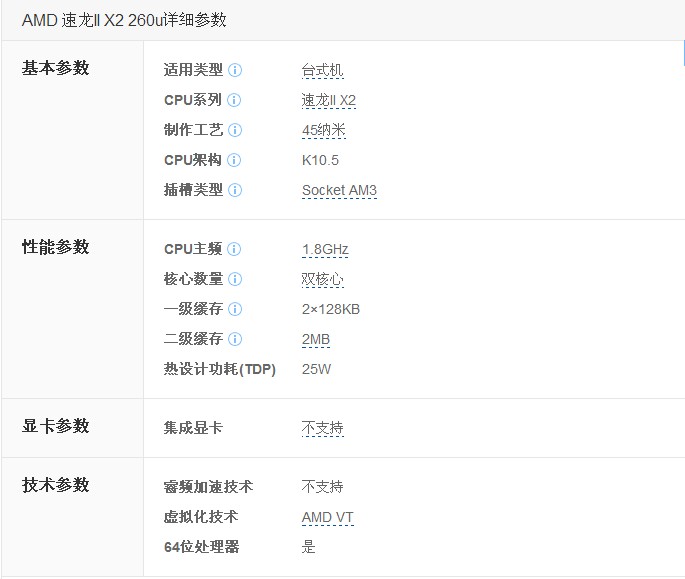Click the 性能参数 section heading
The image size is (685, 579).
pyautogui.click(x=55, y=247)
